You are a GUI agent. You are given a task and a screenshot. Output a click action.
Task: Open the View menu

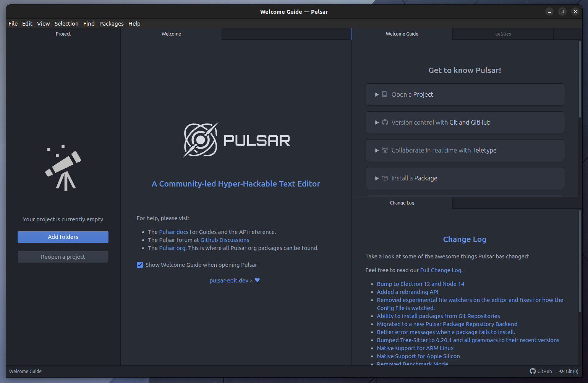(43, 24)
